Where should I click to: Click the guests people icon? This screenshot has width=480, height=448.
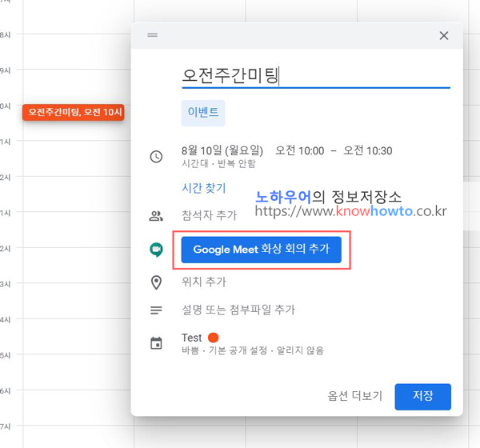click(x=156, y=216)
